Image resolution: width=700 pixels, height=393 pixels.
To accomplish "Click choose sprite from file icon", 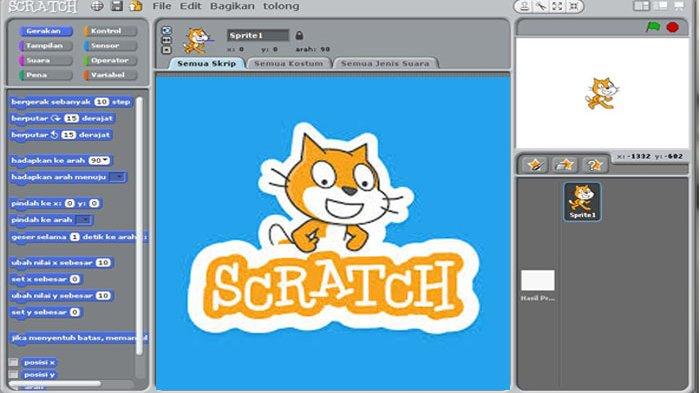I will [x=565, y=165].
